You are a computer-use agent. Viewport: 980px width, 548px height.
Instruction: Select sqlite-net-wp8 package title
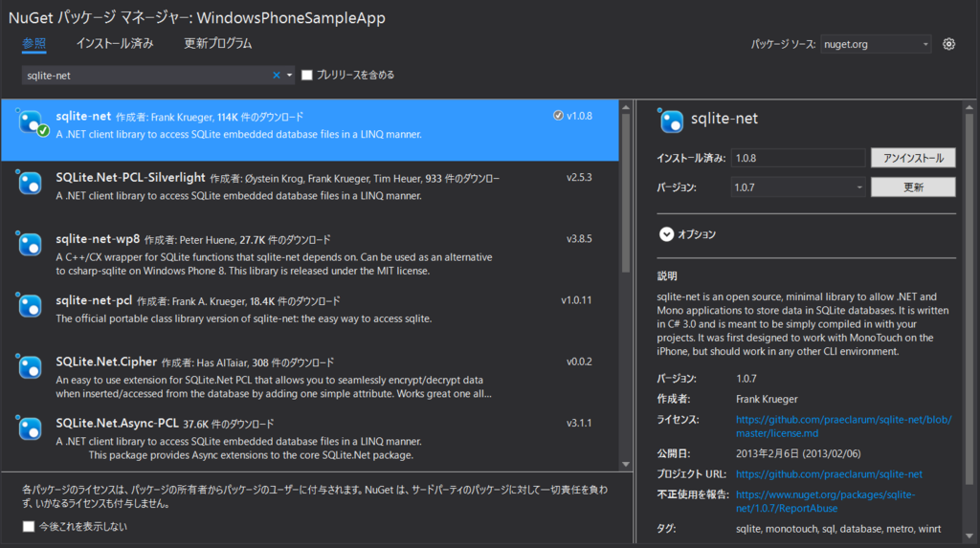point(98,239)
